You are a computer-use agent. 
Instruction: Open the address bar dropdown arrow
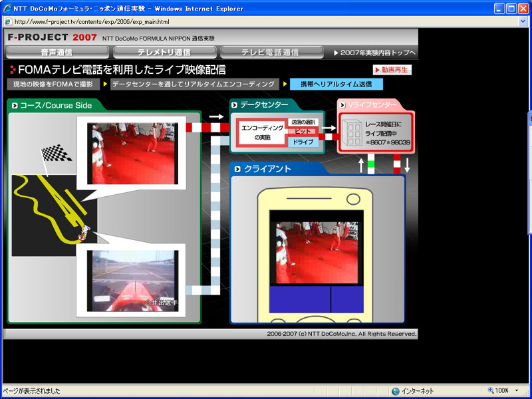tap(523, 22)
